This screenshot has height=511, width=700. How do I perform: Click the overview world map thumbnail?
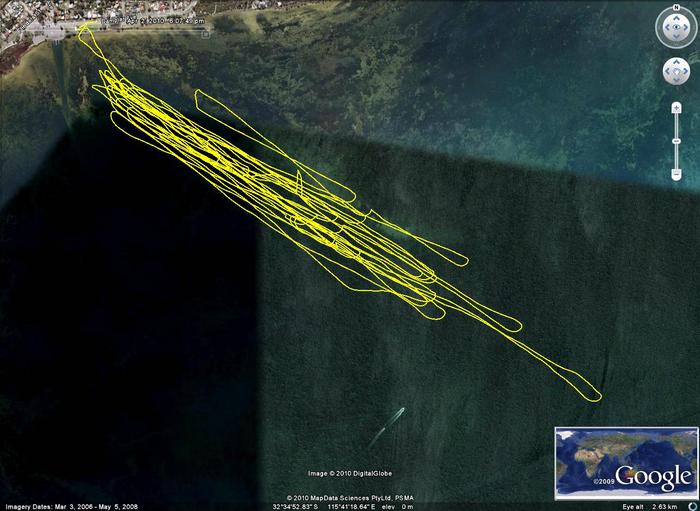point(625,461)
